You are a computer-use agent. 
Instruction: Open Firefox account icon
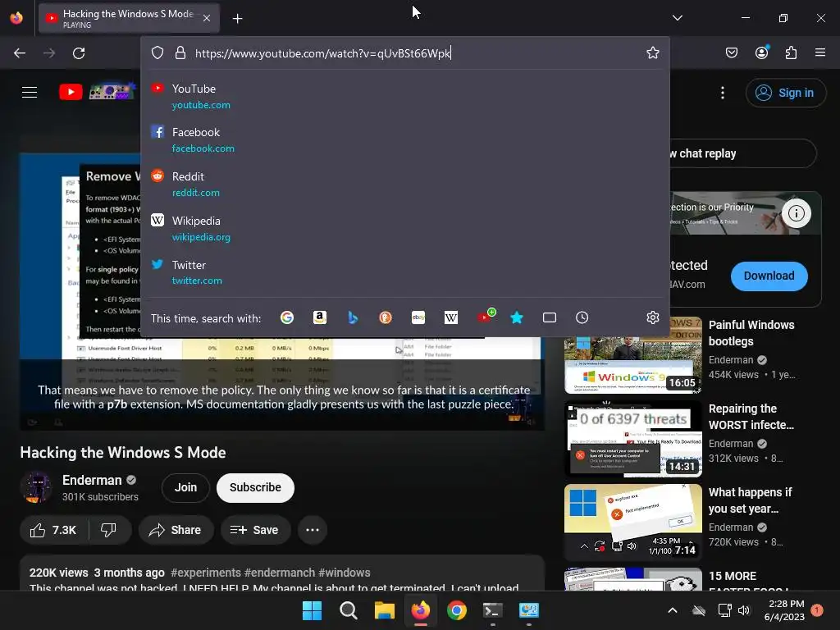[x=762, y=52]
